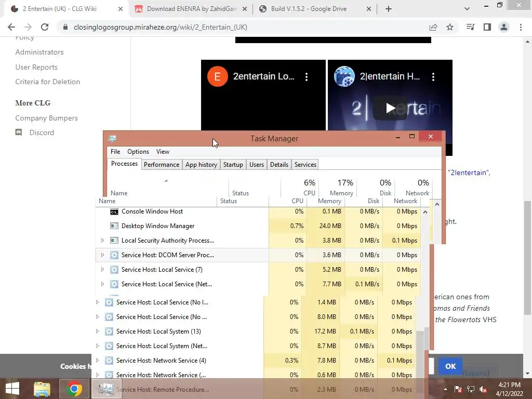Close the 2 Entertain CLG Wiki tab
This screenshot has width=532, height=399.
(x=121, y=9)
